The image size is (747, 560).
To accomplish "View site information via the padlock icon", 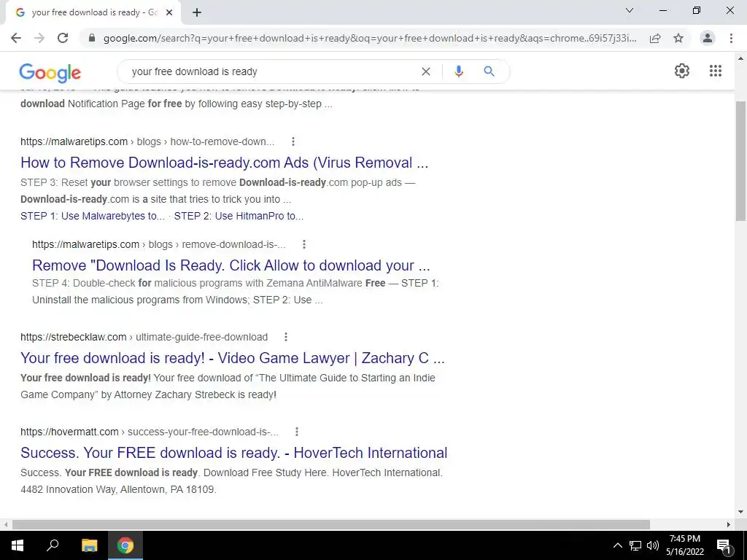I will pyautogui.click(x=92, y=38).
